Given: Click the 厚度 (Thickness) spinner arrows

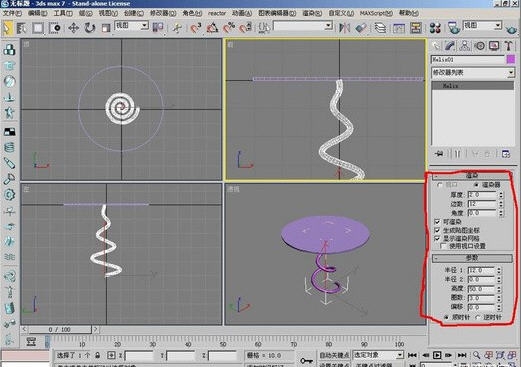Looking at the screenshot, I should [x=501, y=195].
